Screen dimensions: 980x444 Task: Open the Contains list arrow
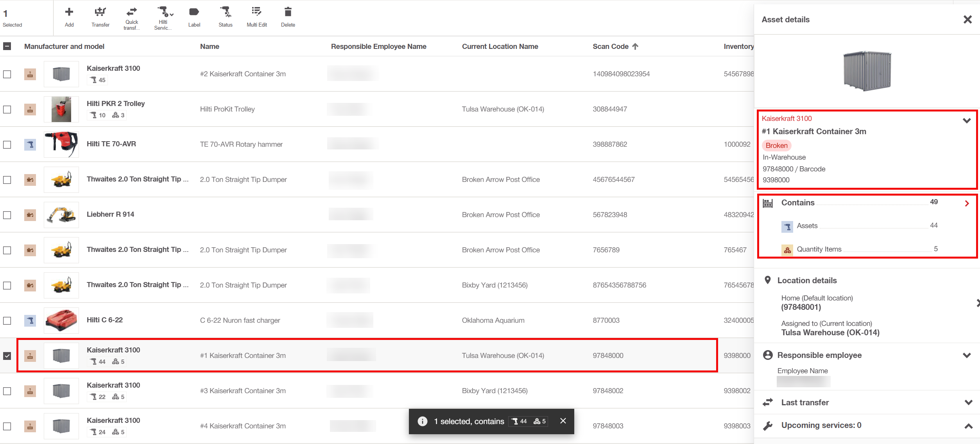[967, 203]
